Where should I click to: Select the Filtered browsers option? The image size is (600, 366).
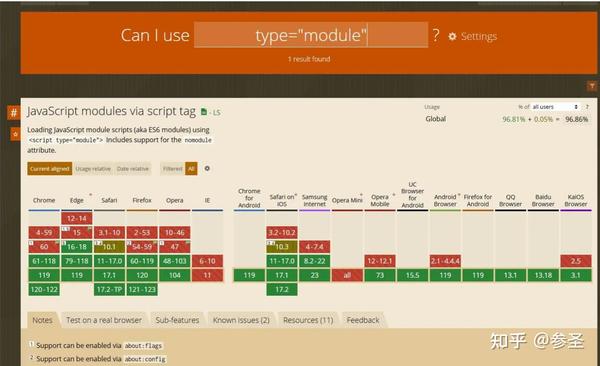173,169
